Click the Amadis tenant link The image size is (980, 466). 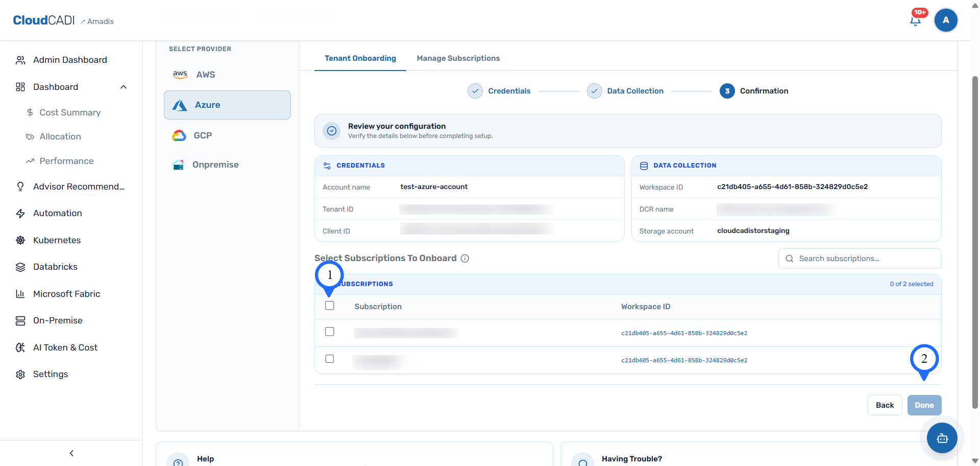tap(97, 21)
